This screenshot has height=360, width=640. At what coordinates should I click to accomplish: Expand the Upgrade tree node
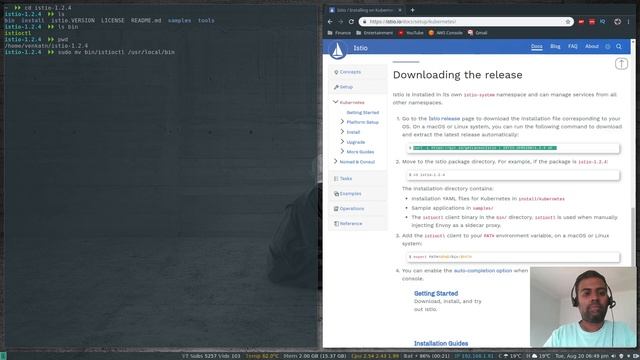[x=342, y=141]
